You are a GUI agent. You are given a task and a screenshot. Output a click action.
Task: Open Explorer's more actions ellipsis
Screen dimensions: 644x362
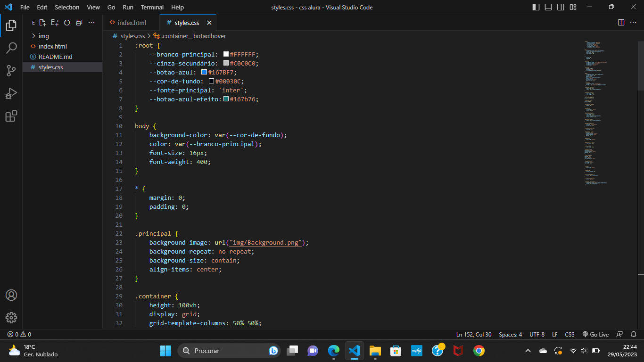tap(91, 23)
